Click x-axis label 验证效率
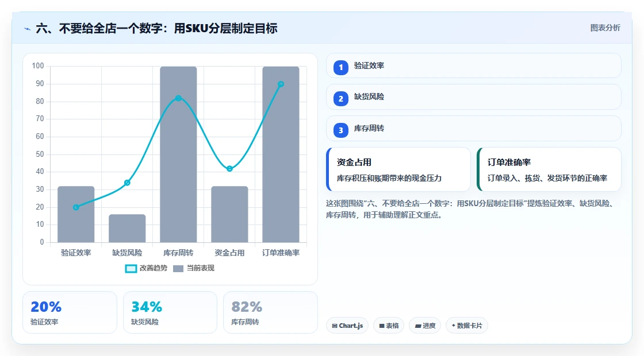The image size is (644, 356). click(x=76, y=253)
